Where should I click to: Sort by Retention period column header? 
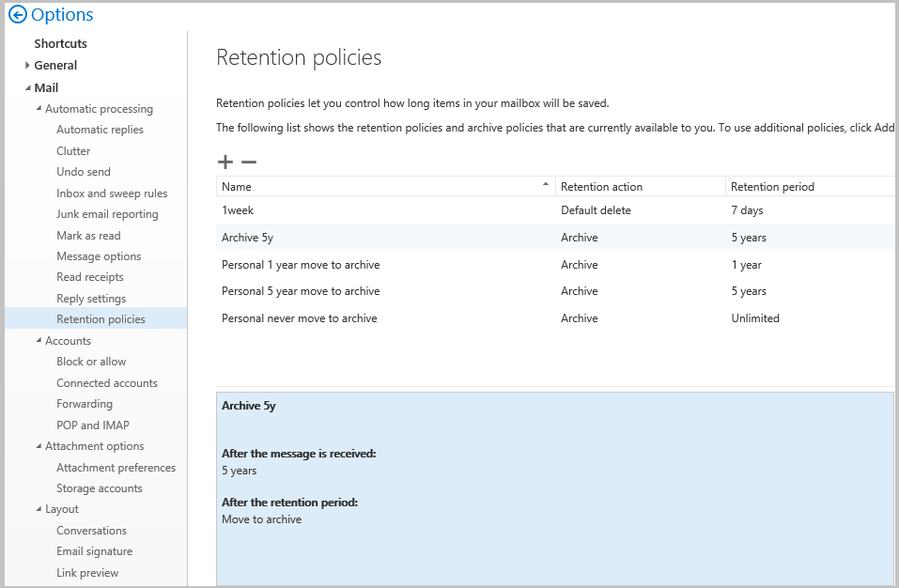(x=772, y=187)
